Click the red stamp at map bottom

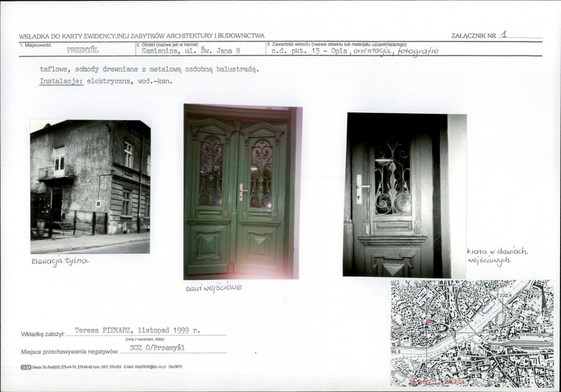click(438, 382)
